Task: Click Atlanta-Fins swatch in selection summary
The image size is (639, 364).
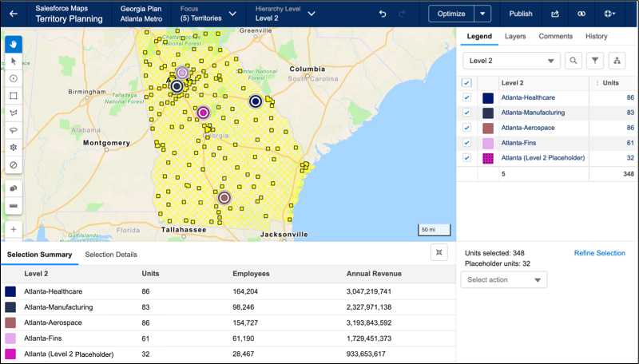Action: tap(10, 338)
